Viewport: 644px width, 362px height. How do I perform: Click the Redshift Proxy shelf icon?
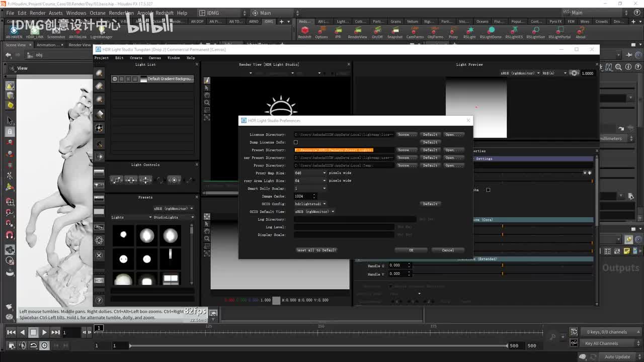click(453, 33)
